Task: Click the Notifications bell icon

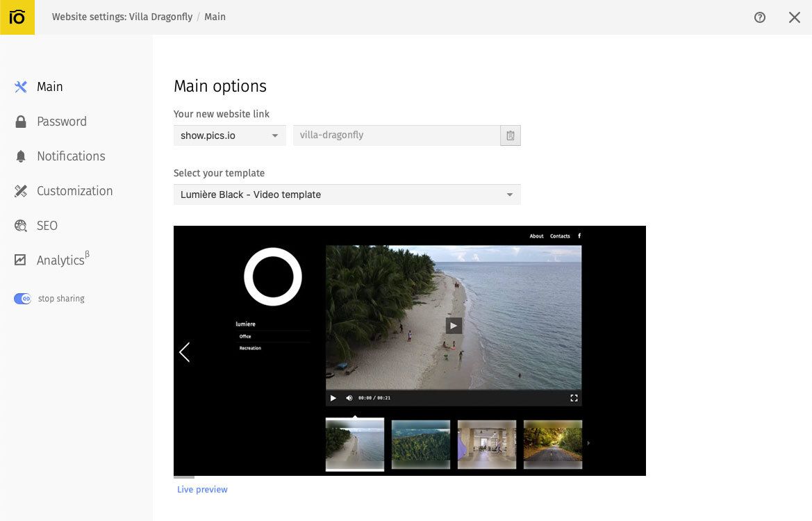Action: coord(21,156)
